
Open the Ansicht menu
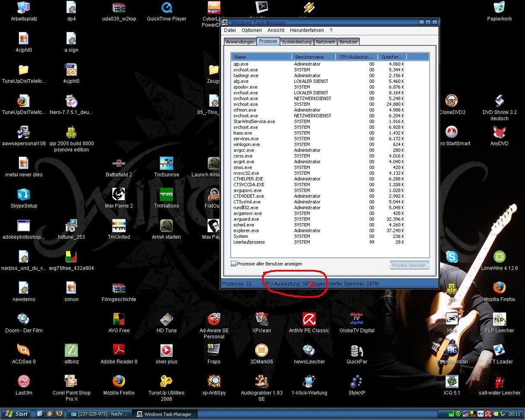click(276, 30)
